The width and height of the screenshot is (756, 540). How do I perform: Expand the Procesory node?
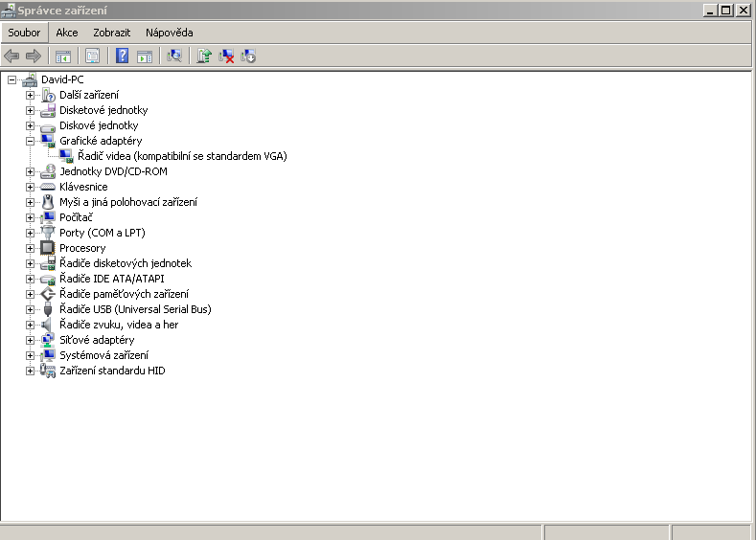click(x=30, y=248)
